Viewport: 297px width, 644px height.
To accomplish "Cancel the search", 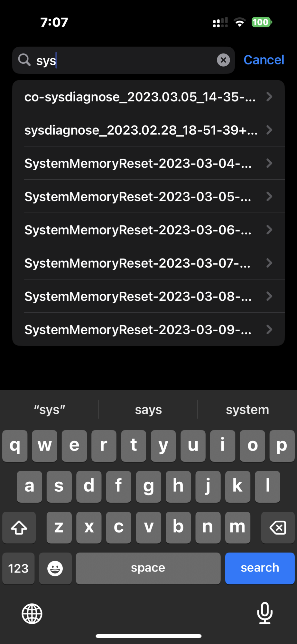I will coord(264,60).
